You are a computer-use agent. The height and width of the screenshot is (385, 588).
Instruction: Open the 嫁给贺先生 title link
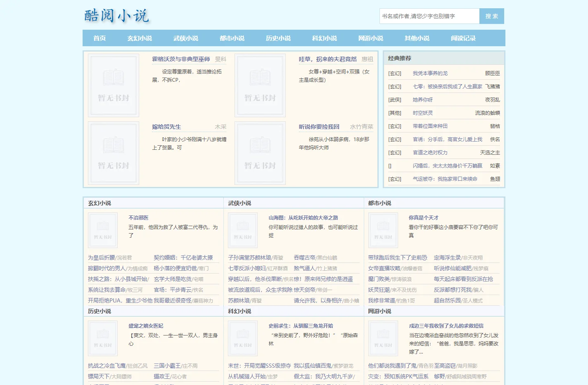pos(166,127)
